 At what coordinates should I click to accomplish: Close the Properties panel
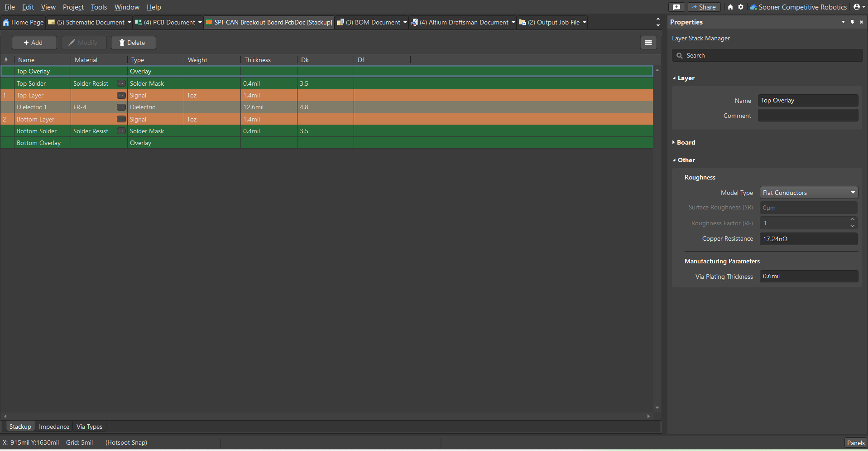(861, 22)
